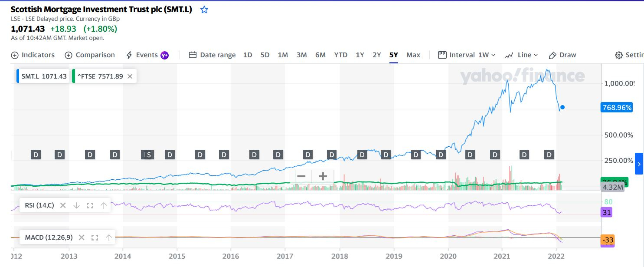Expand the Line chart type dropdown

(x=521, y=55)
